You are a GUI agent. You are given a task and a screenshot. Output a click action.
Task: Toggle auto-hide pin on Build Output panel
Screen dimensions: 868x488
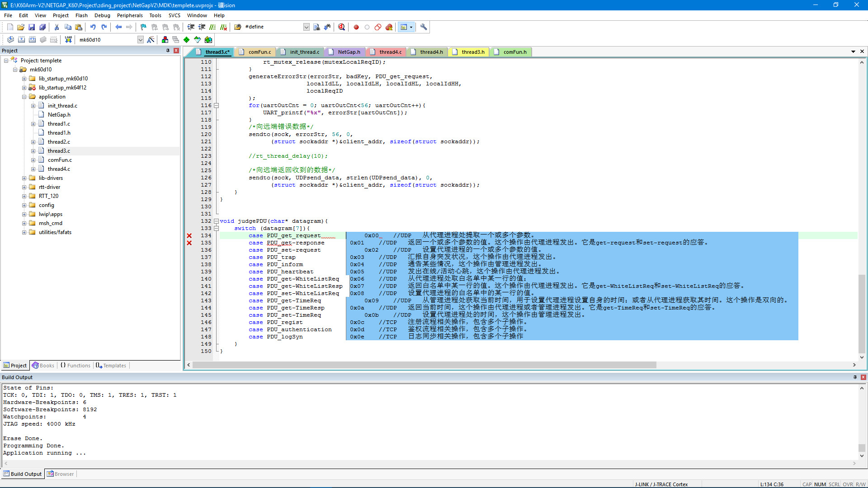[855, 377]
